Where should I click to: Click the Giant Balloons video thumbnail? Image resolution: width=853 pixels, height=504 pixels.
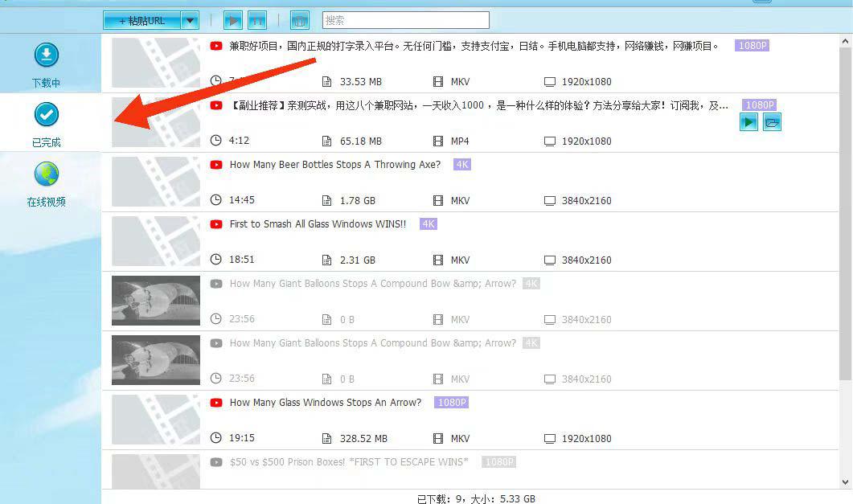click(155, 301)
